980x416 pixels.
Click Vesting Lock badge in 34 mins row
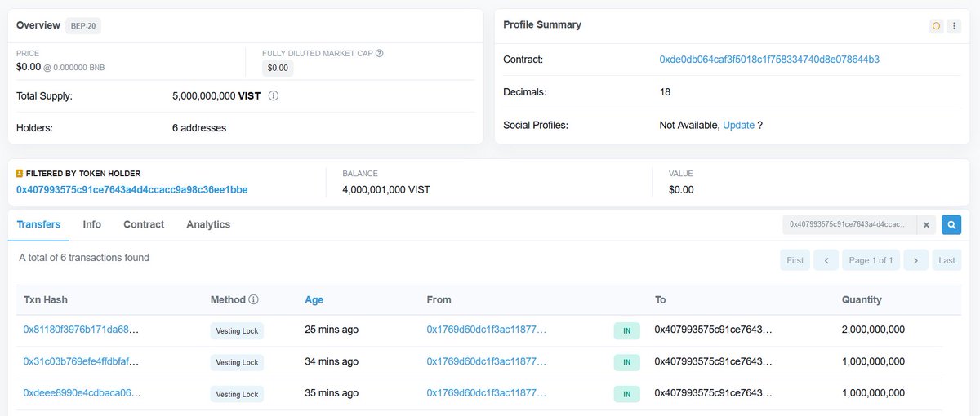pos(237,362)
